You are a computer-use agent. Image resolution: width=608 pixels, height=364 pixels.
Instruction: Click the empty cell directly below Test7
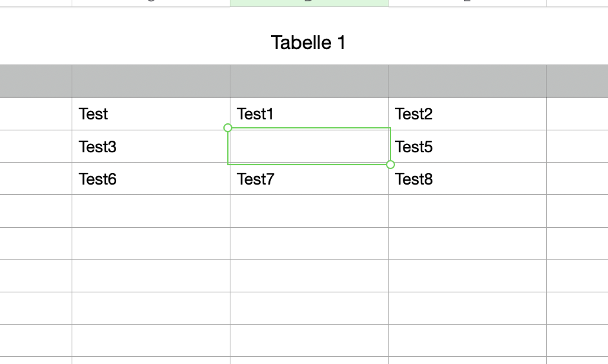[x=309, y=211]
